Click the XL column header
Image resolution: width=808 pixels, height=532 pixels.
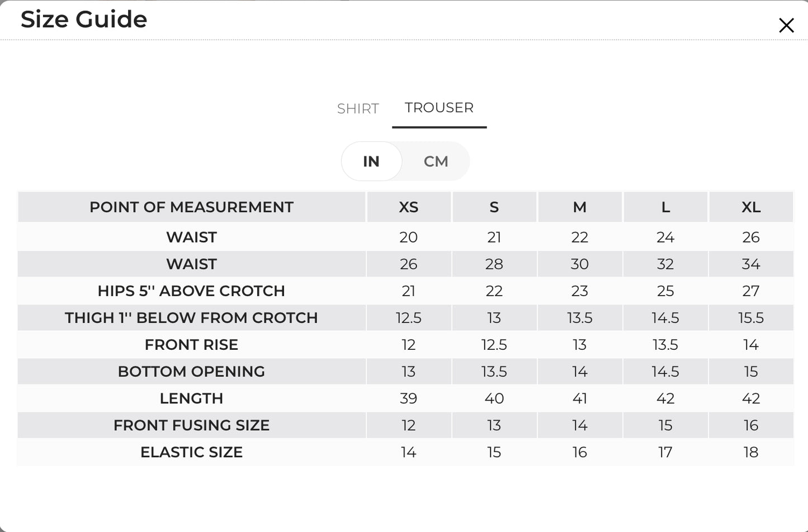point(751,207)
